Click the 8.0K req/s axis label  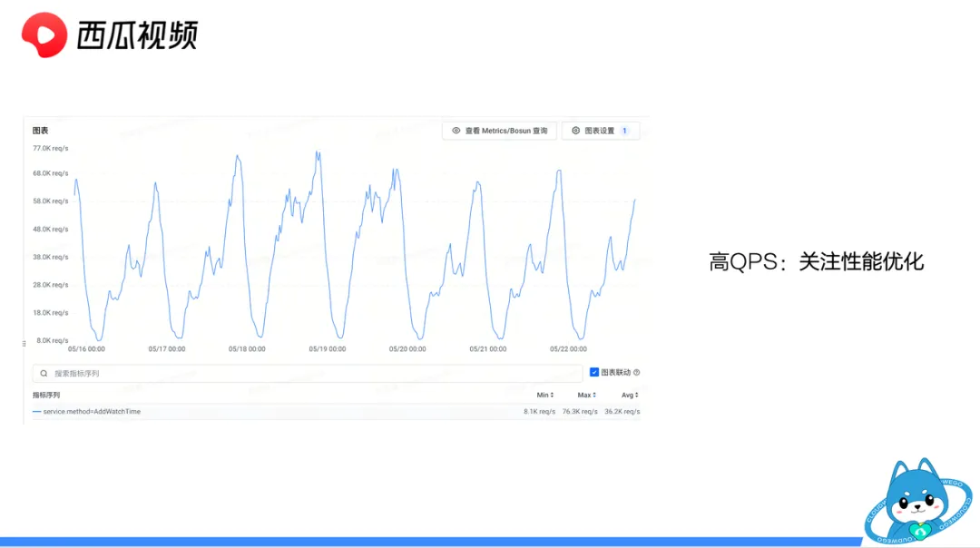click(x=53, y=340)
